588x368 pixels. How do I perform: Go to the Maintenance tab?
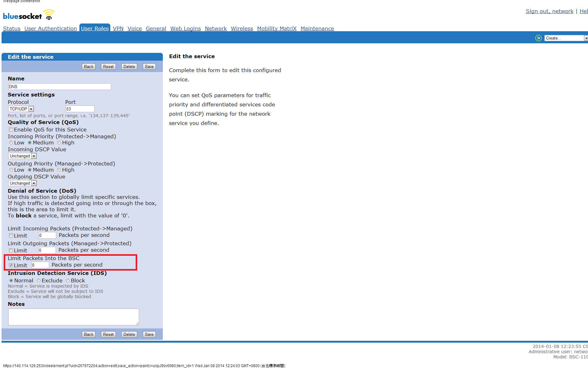(x=317, y=28)
